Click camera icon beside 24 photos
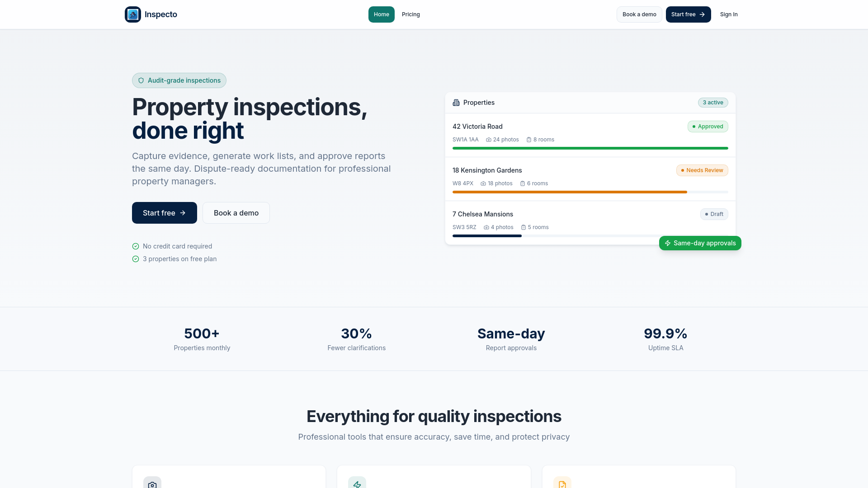The height and width of the screenshot is (488, 868). coord(489,140)
